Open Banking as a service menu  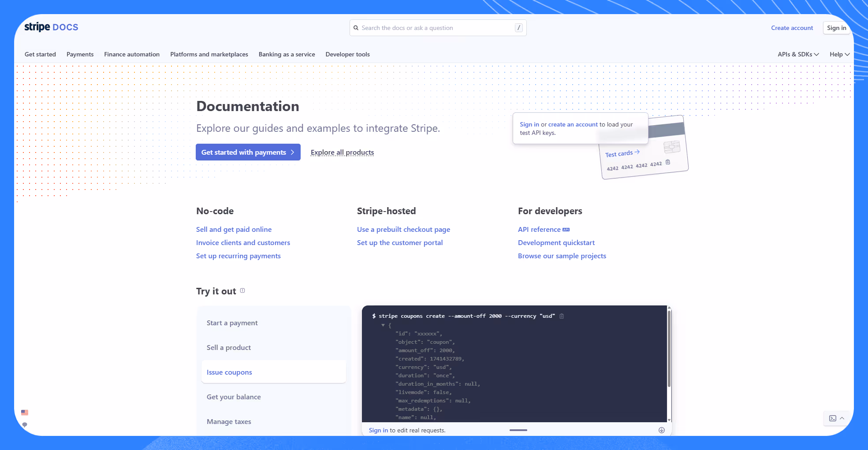[287, 54]
